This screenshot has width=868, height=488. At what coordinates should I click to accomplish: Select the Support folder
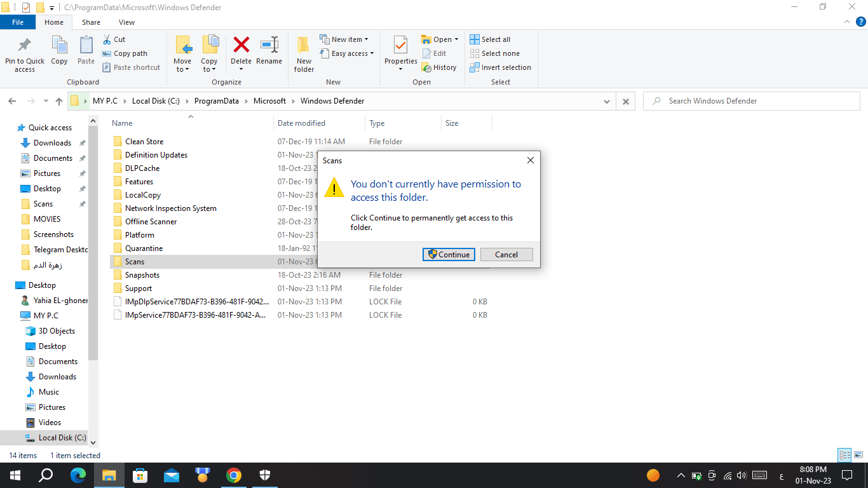tap(138, 288)
